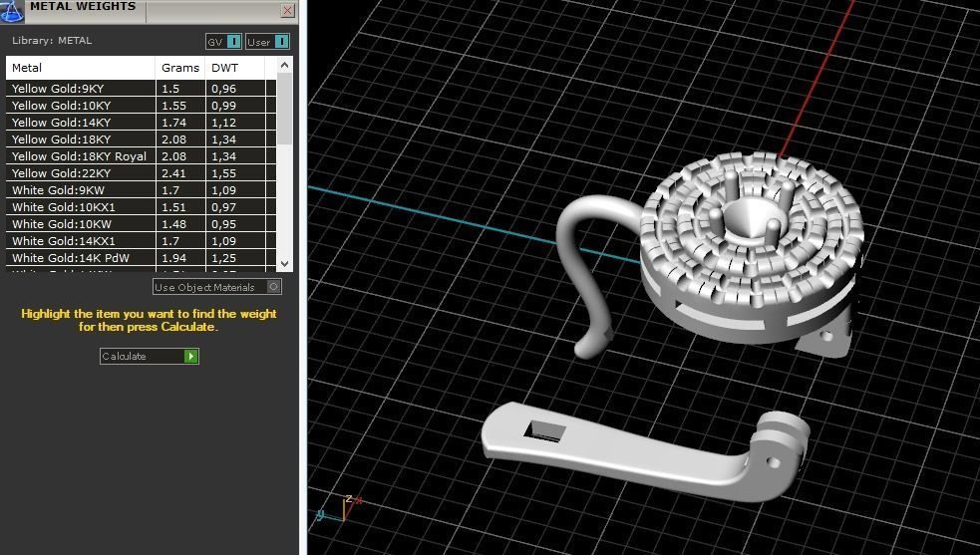Select the White Gold:14K PdW row
Viewport: 980px width, 555px height.
pyautogui.click(x=141, y=257)
